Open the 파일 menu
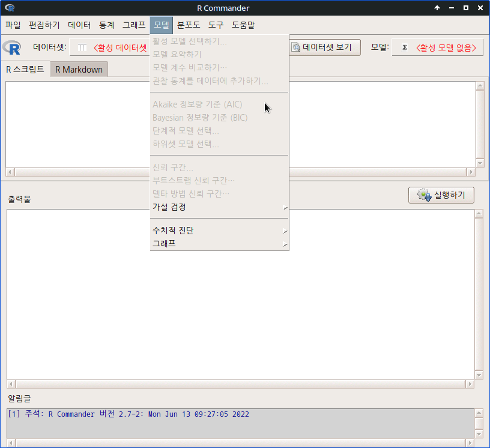Screen dimensions: 490x448 click(x=13, y=25)
